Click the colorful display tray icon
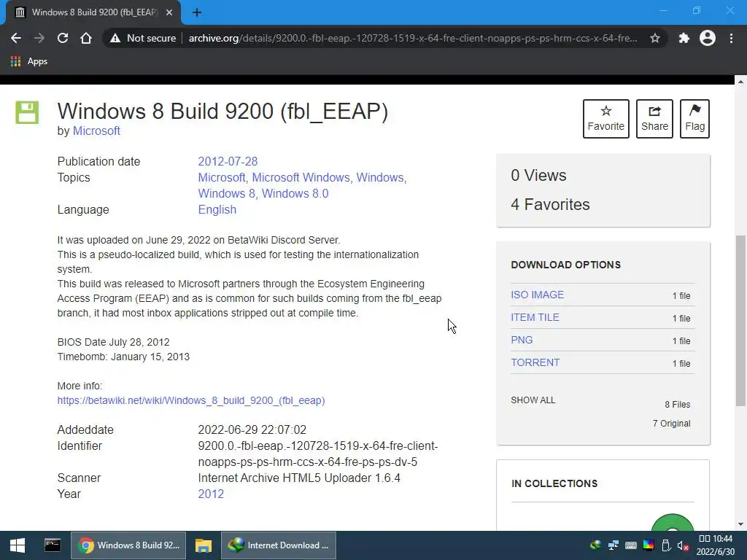747x560 pixels. pos(649,545)
